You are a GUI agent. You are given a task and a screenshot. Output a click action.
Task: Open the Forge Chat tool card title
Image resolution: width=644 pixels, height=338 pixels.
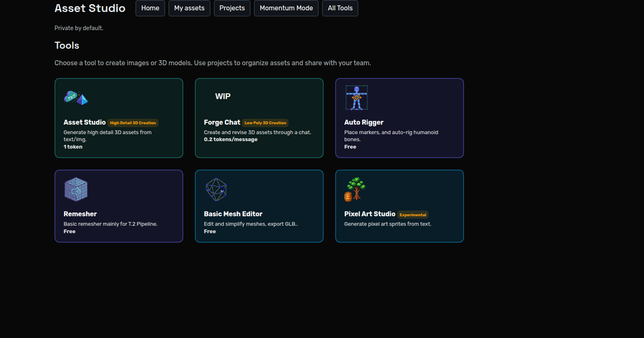point(222,122)
